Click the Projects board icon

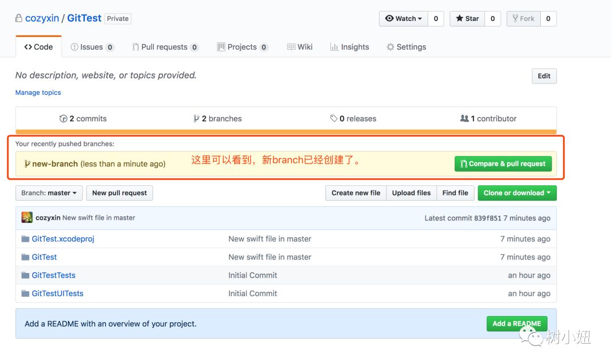point(221,47)
